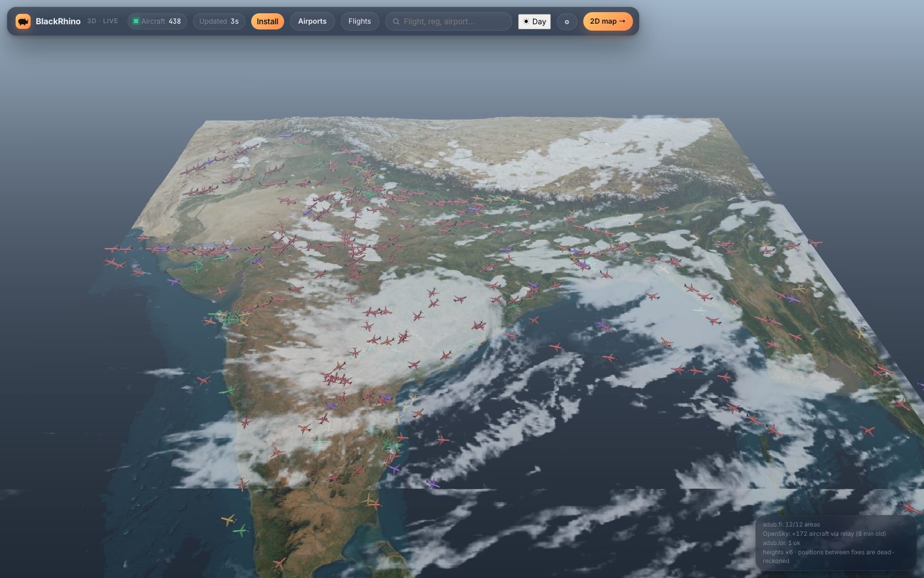Switch to the 2D map view
924x578 pixels.
pyautogui.click(x=608, y=21)
